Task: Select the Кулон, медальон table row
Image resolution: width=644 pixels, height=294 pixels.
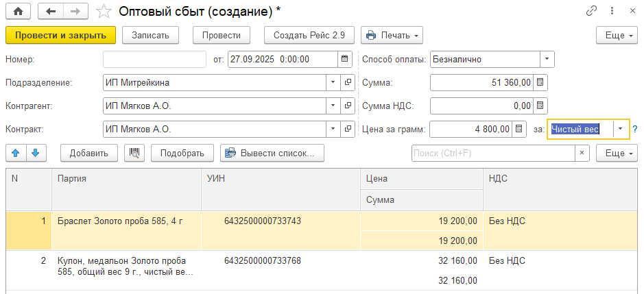Action: [x=123, y=267]
